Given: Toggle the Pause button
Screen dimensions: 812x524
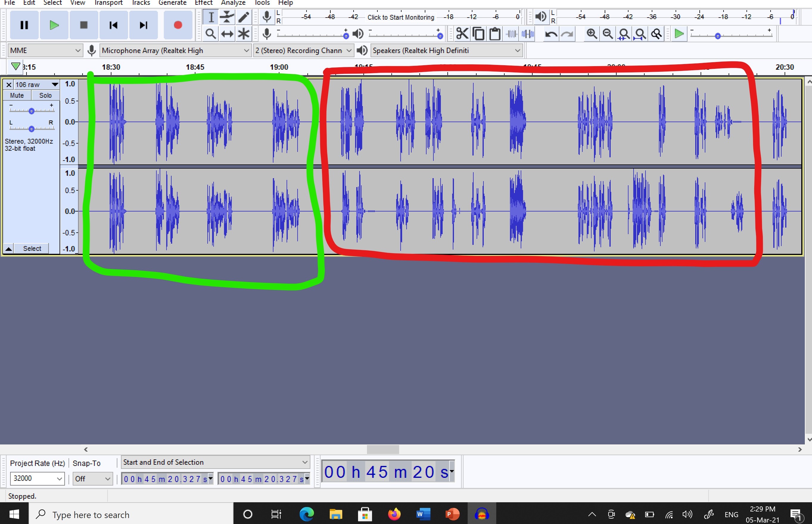Looking at the screenshot, I should tap(24, 25).
